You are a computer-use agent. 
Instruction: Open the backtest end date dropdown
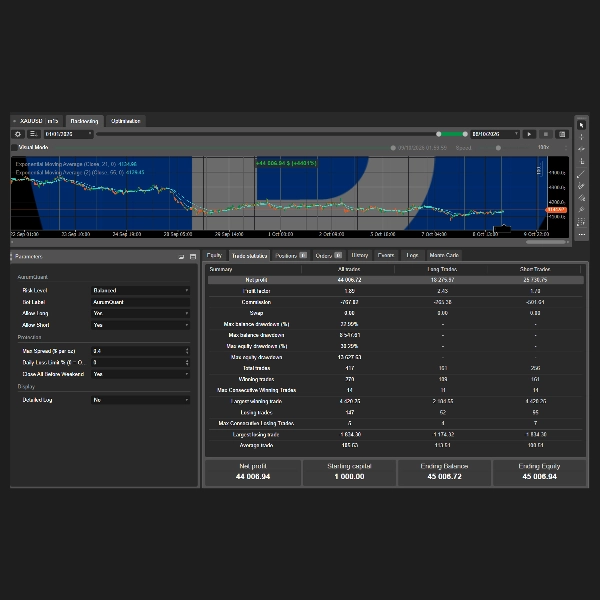click(x=495, y=134)
